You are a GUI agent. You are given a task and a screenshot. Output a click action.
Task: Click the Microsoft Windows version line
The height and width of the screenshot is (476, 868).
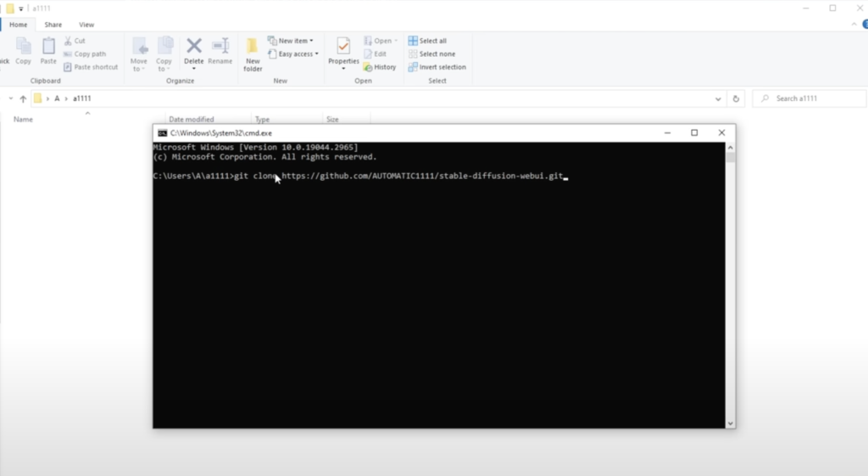pos(256,148)
